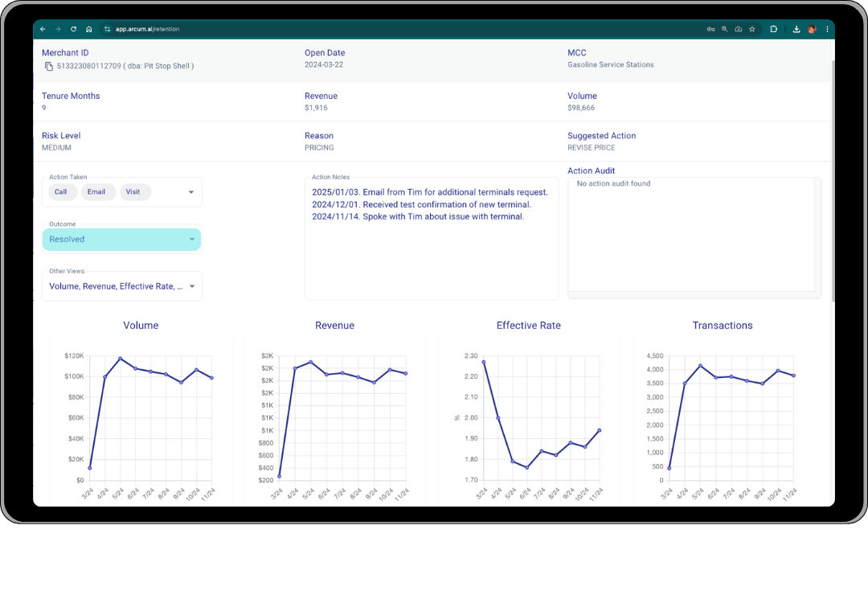This screenshot has height=595, width=868.
Task: Click the 5/24 peak point on Volume chart
Action: click(120, 359)
